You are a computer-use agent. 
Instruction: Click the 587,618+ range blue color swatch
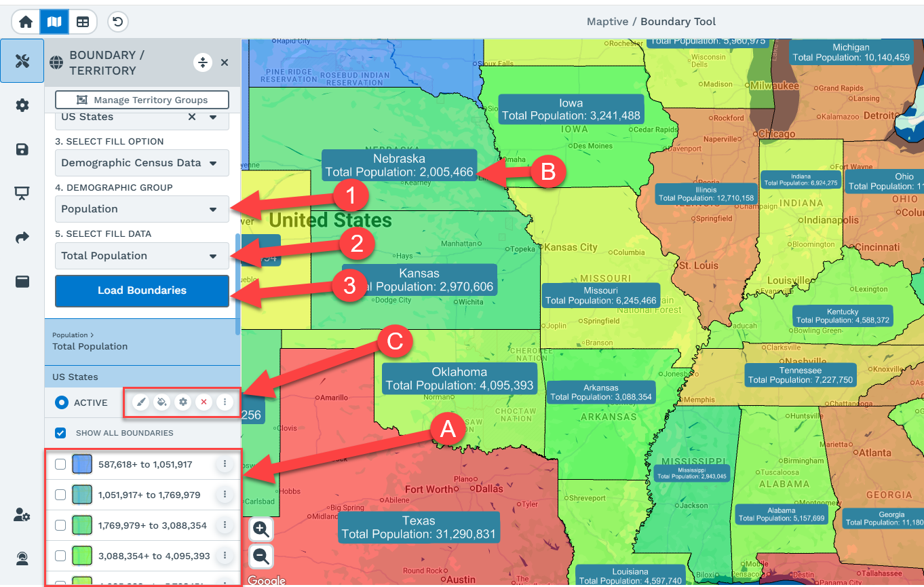click(x=82, y=464)
